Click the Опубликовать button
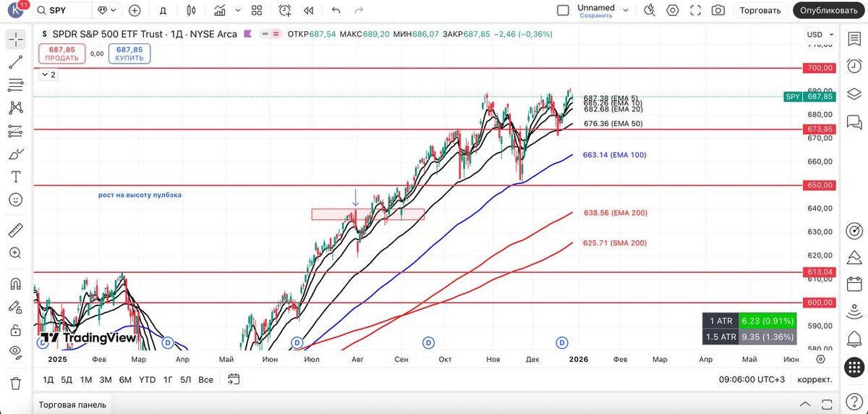 click(829, 10)
